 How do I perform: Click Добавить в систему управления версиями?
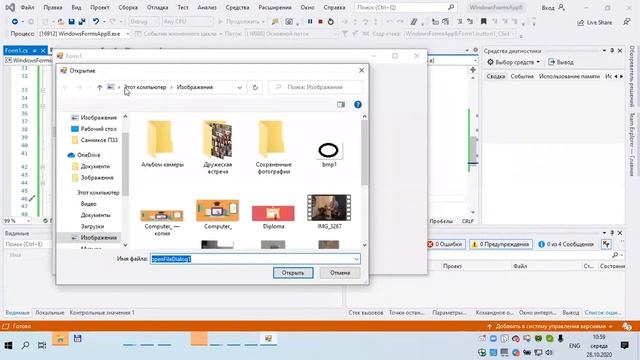pos(550,327)
